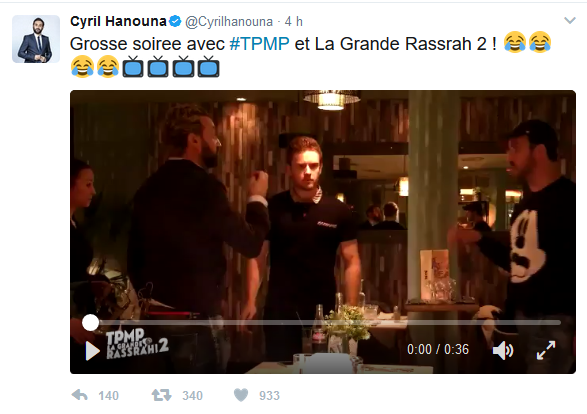Mute the video with the speaker icon
587x414 pixels.
(503, 350)
